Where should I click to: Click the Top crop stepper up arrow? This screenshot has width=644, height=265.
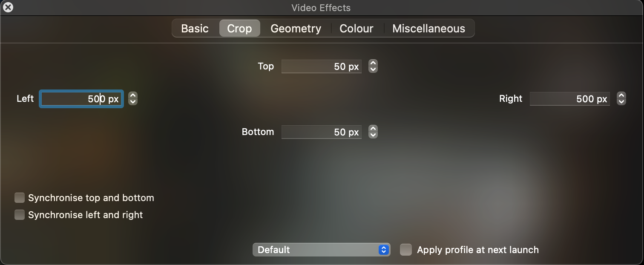(x=373, y=63)
